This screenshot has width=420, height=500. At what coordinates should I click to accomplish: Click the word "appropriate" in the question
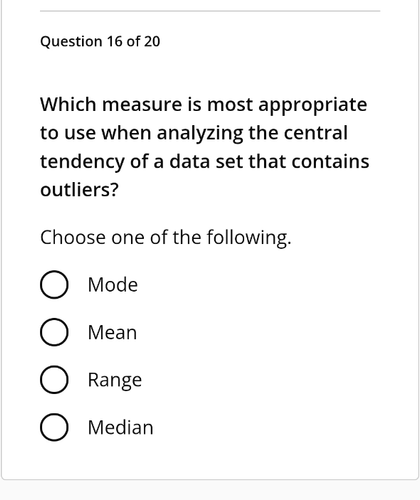313,105
